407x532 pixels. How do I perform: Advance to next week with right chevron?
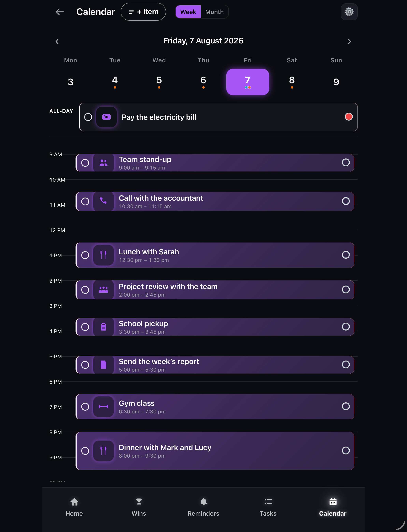pos(349,41)
